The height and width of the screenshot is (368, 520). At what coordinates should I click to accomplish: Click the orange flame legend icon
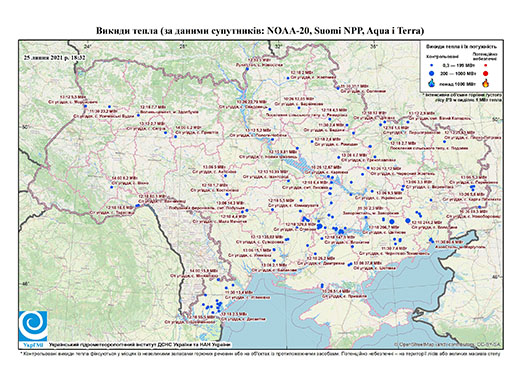pyautogui.click(x=486, y=83)
